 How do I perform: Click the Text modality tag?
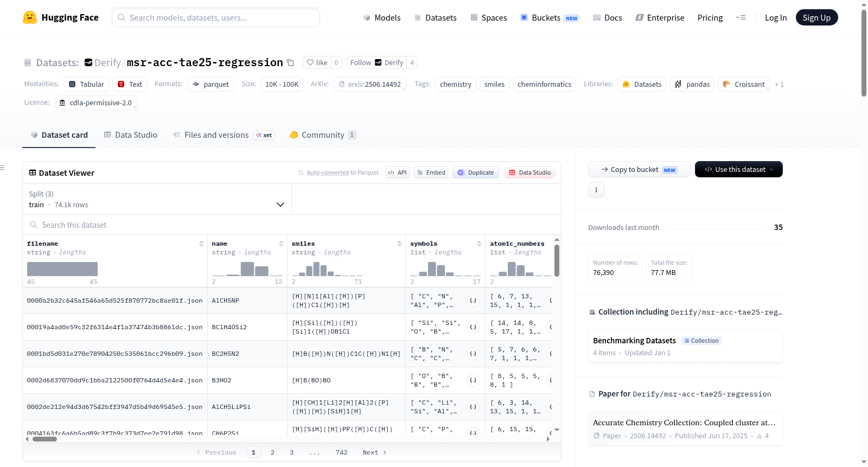click(x=130, y=84)
